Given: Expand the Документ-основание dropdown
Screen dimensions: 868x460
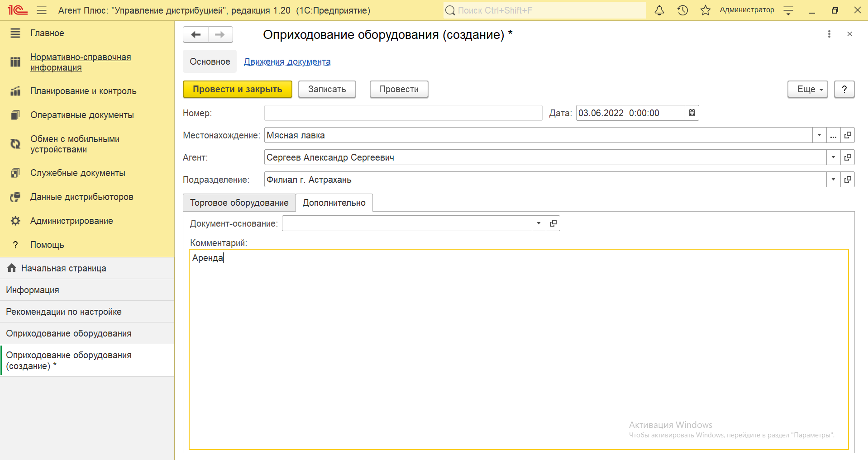Looking at the screenshot, I should [539, 223].
